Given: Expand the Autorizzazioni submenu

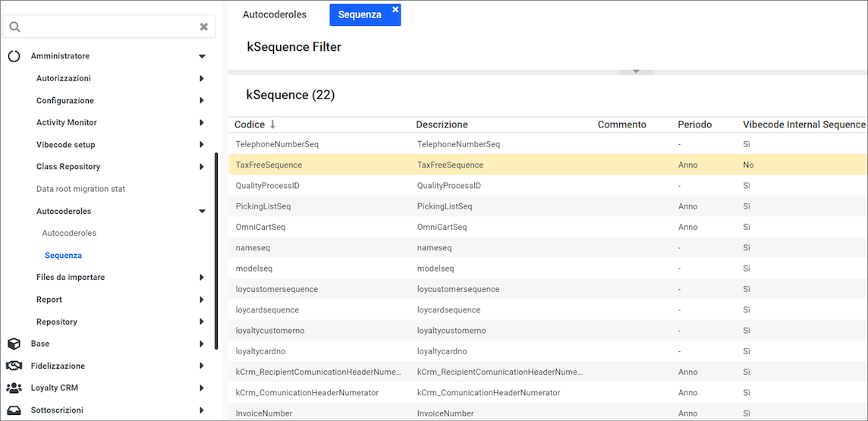Looking at the screenshot, I should (202, 78).
